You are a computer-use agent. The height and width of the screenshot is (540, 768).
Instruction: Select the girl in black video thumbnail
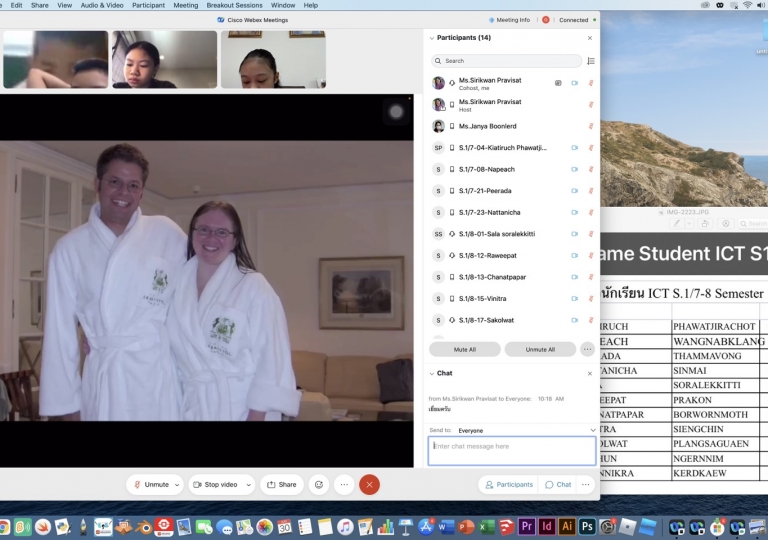click(165, 59)
